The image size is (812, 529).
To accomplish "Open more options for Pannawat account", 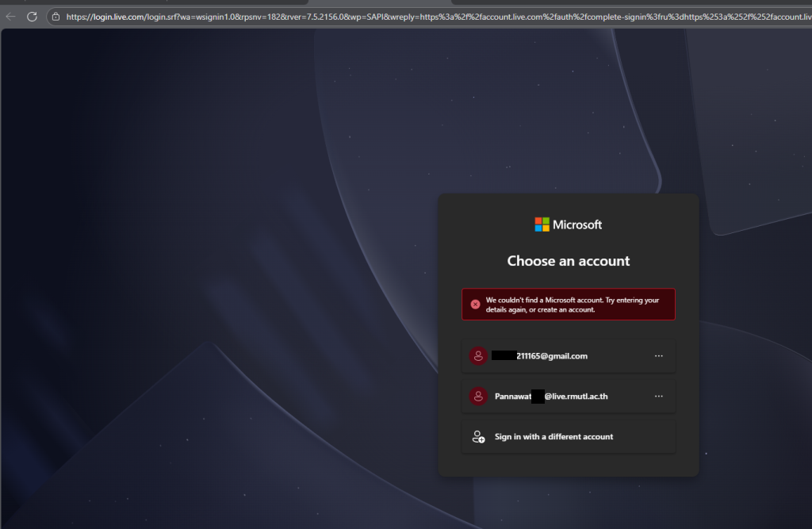I will tap(659, 397).
